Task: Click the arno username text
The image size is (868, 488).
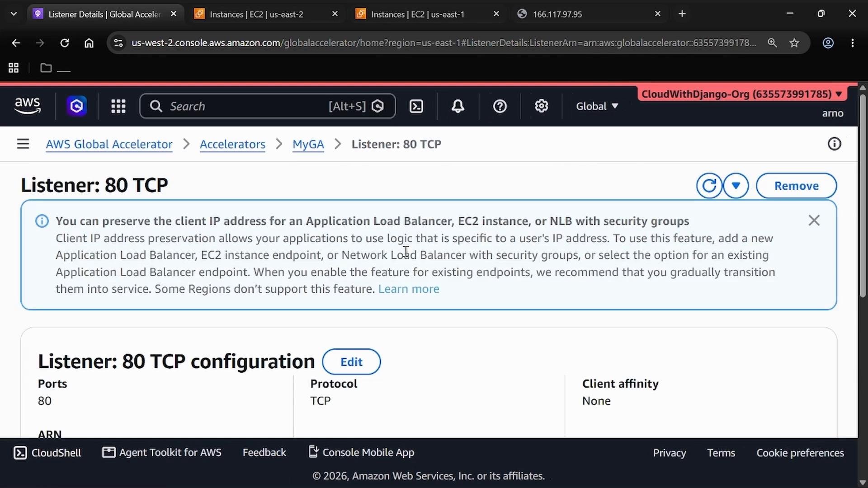Action: (833, 113)
